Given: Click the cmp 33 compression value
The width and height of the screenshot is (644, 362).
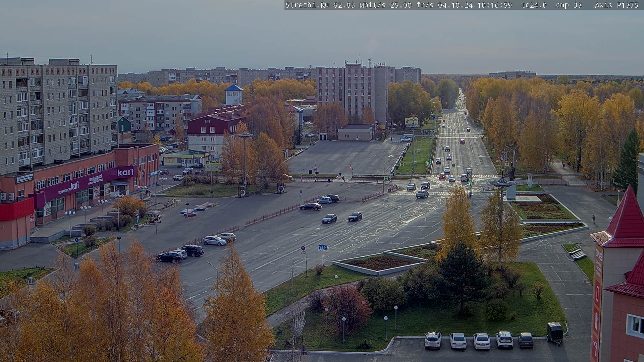Looking at the screenshot, I should point(569,5).
